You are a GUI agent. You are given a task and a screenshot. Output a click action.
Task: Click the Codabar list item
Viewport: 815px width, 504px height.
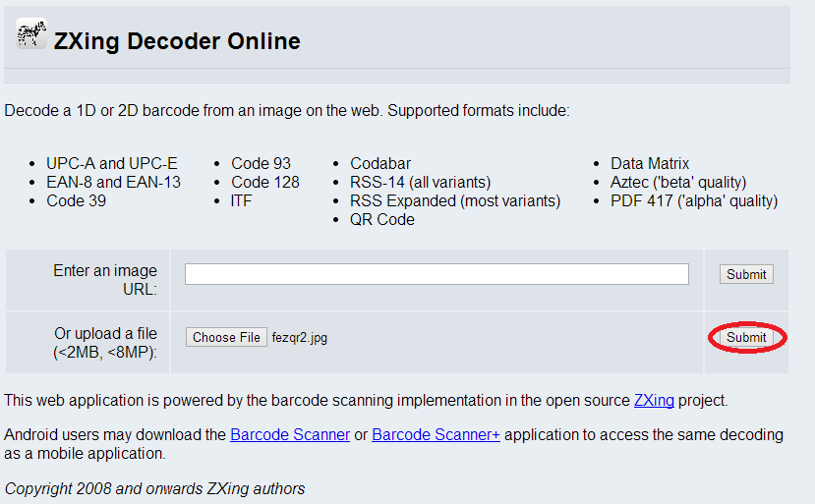click(380, 163)
